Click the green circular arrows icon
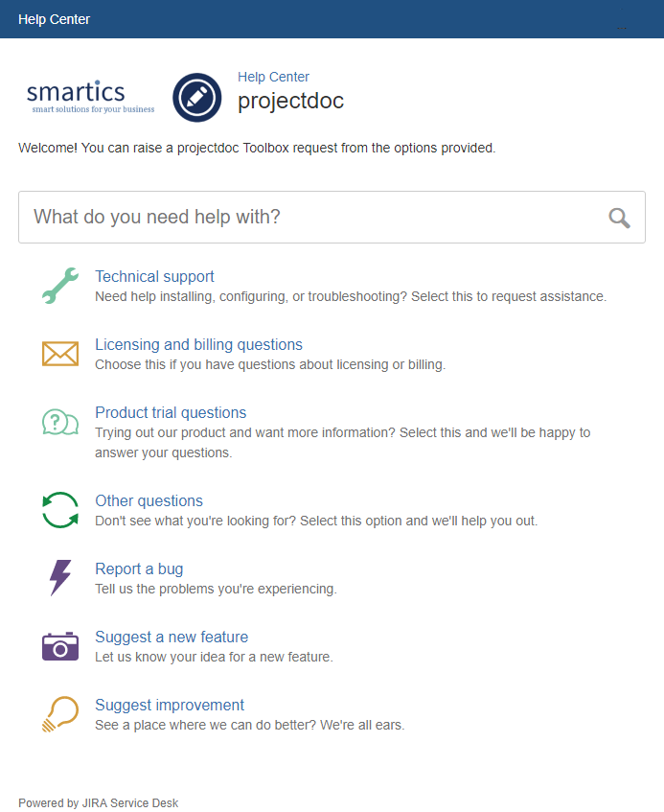 tap(60, 510)
